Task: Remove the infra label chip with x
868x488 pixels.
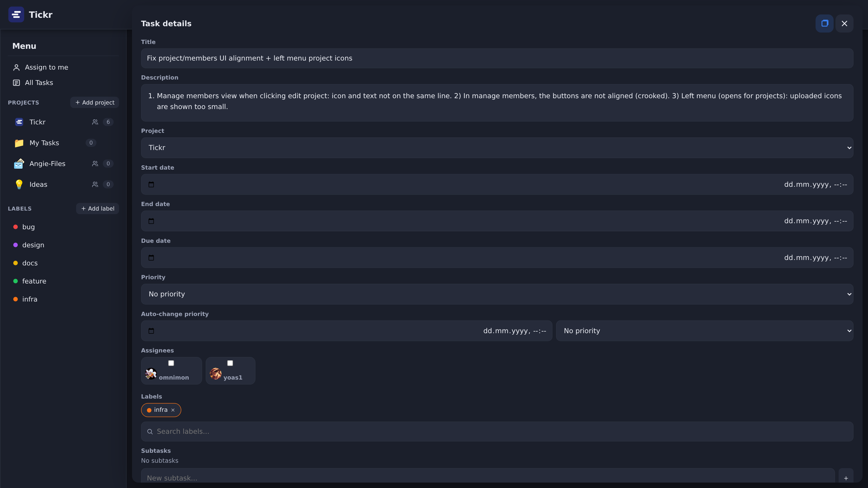Action: [x=173, y=410]
